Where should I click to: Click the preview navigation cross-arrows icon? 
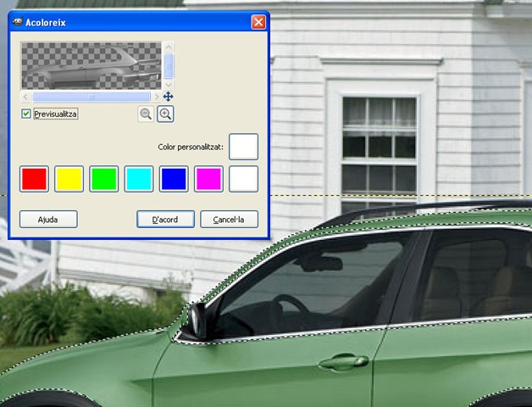169,97
